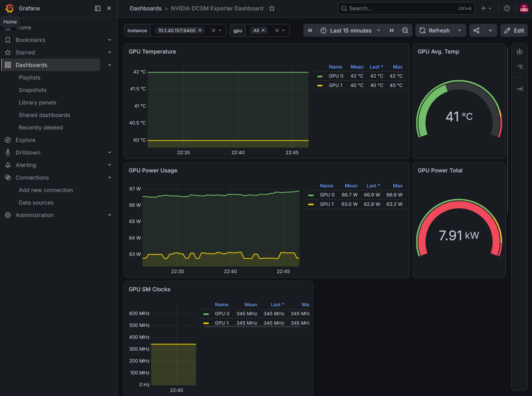Open the plus new-item menu
The width and height of the screenshot is (532, 396).
pyautogui.click(x=486, y=8)
